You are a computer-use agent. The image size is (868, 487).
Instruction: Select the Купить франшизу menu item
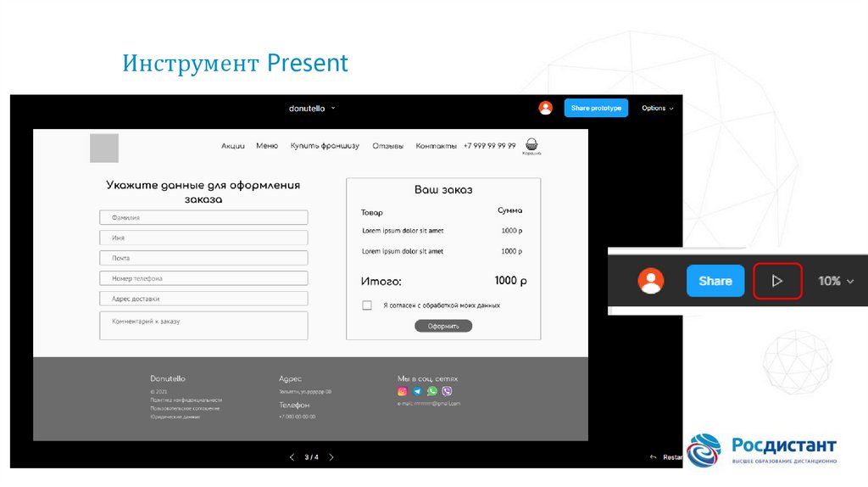(325, 146)
